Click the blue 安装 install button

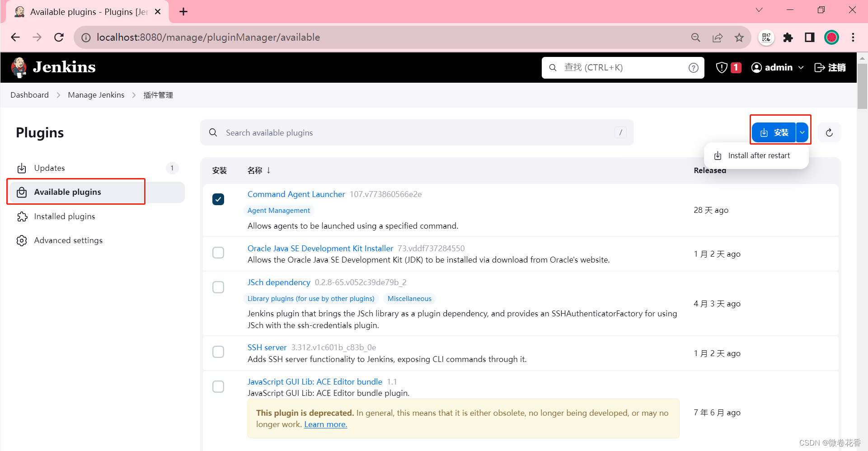[x=774, y=132]
